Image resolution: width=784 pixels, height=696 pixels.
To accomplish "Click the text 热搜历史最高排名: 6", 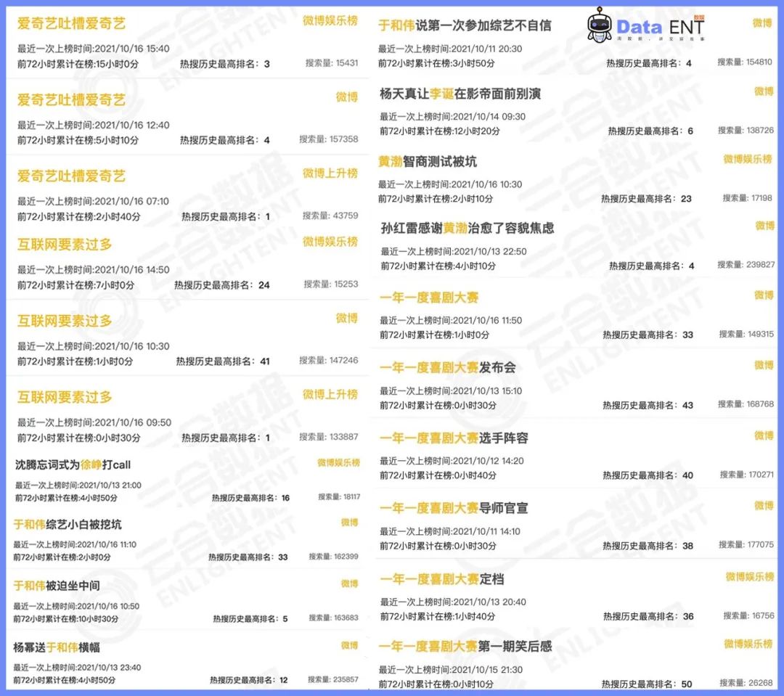I will tap(650, 131).
